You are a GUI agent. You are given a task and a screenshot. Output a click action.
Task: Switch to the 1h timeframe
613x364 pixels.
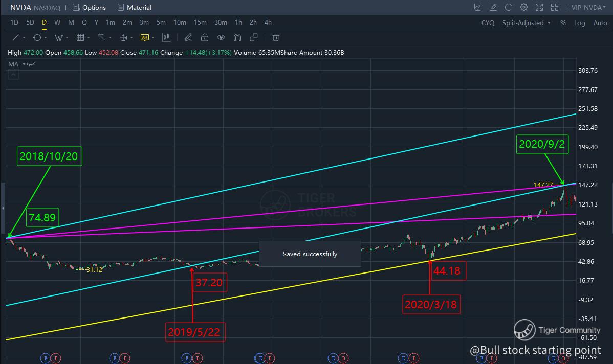(238, 22)
